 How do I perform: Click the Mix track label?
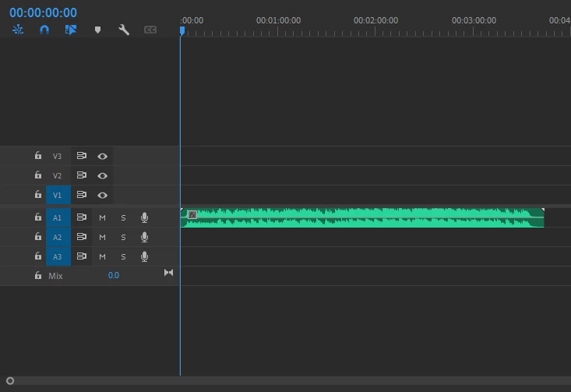pyautogui.click(x=55, y=276)
